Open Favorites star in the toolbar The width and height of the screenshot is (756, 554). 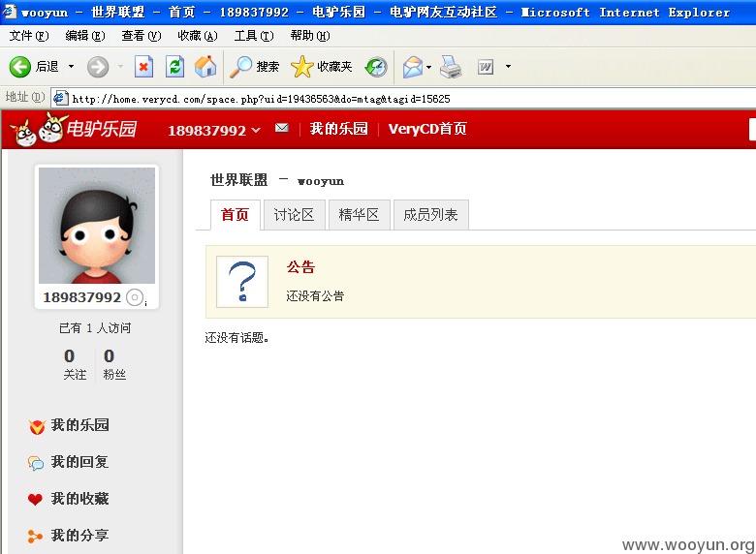pos(302,67)
